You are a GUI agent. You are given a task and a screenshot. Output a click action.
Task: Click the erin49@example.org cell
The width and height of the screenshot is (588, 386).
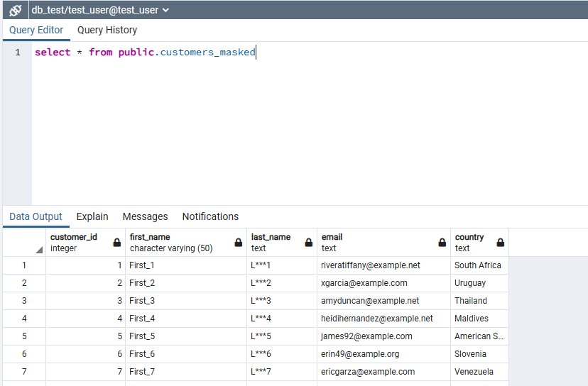pyautogui.click(x=383, y=354)
